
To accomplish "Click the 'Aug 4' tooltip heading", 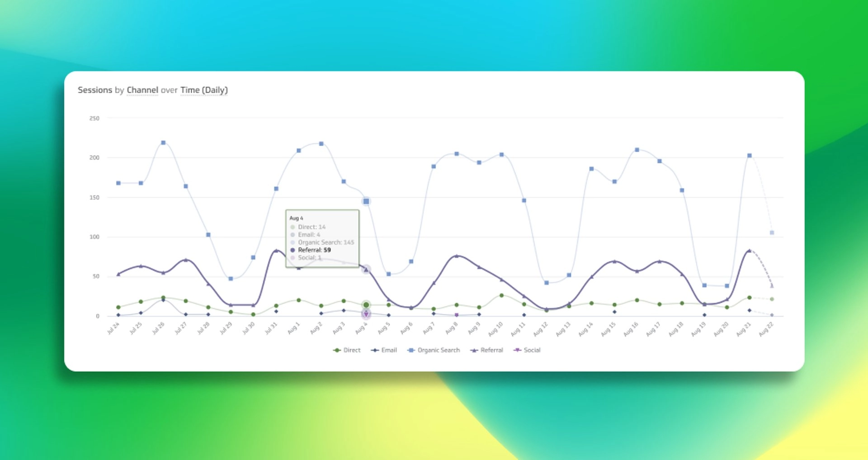I will pos(296,218).
